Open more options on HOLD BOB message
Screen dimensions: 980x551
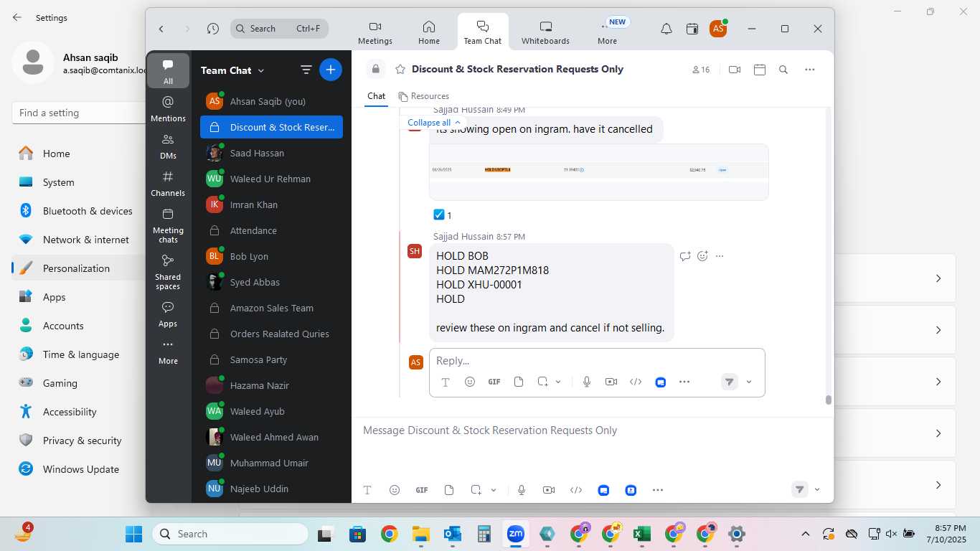click(x=720, y=256)
